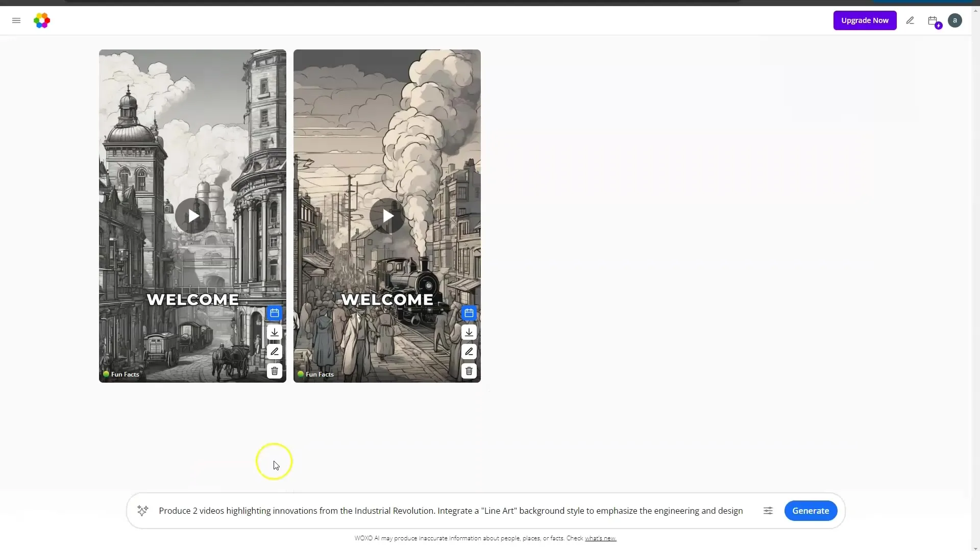
Task: Click the delete trash icon on first video
Action: click(x=275, y=372)
